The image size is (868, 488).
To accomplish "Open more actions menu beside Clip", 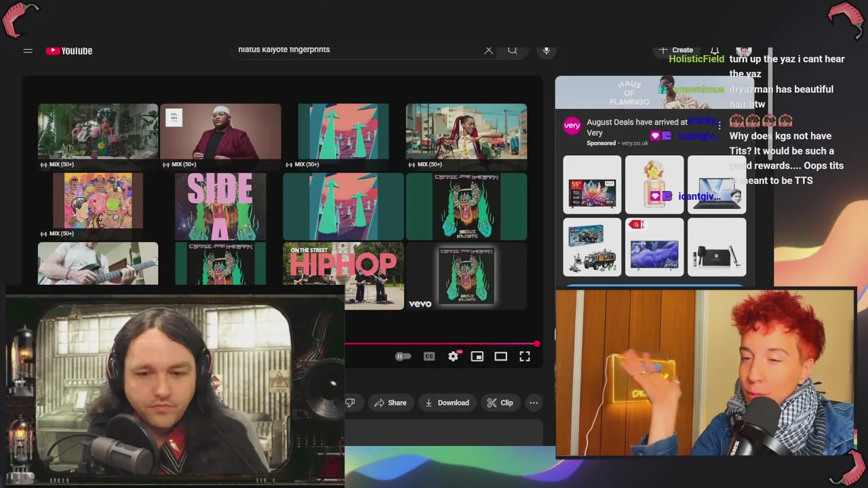I will tap(534, 403).
